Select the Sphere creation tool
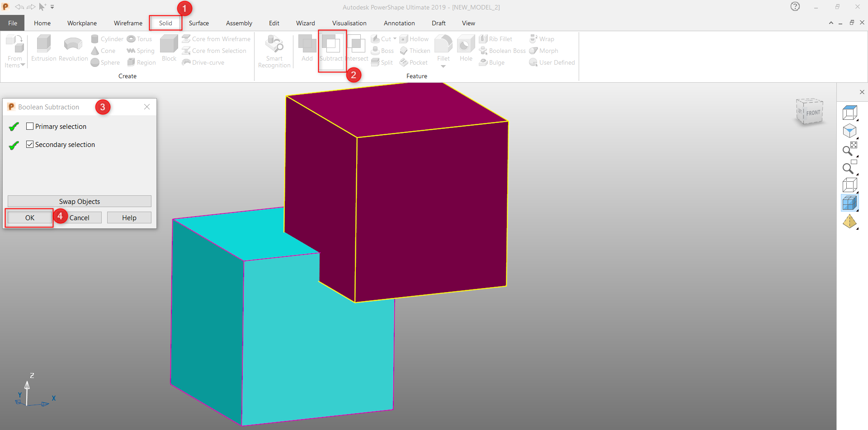Image resolution: width=868 pixels, height=430 pixels. point(105,62)
